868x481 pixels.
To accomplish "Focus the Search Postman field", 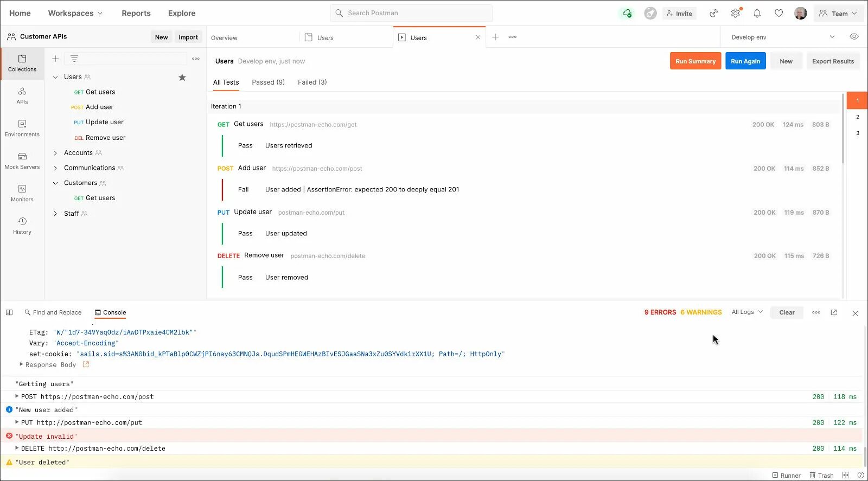I will (411, 13).
